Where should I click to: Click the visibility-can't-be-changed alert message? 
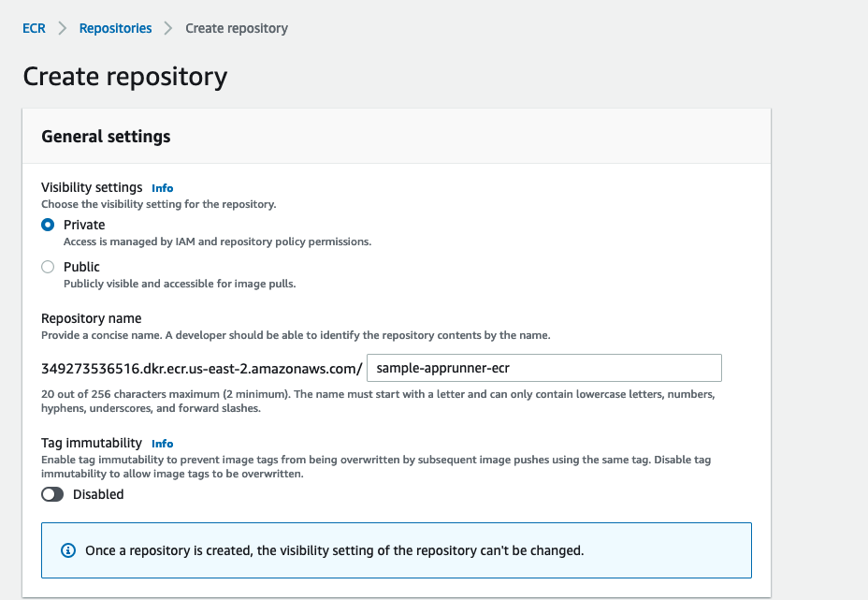(334, 550)
